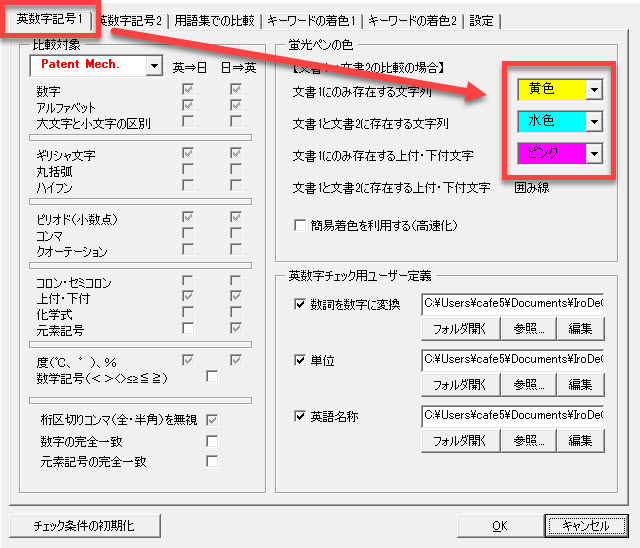640x548 pixels.
Task: Click the yellow 黄色 color swatch
Action: click(551, 90)
